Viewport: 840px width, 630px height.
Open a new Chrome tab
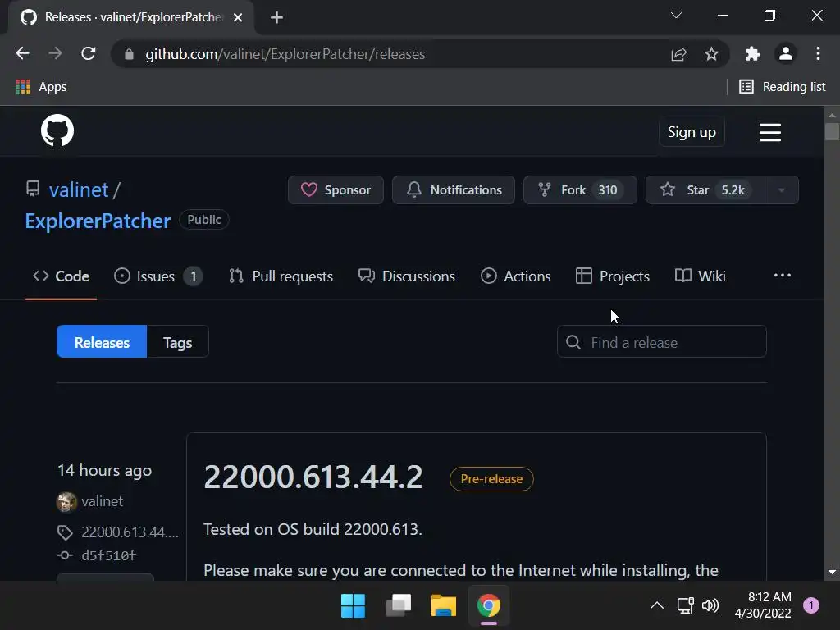click(x=276, y=18)
